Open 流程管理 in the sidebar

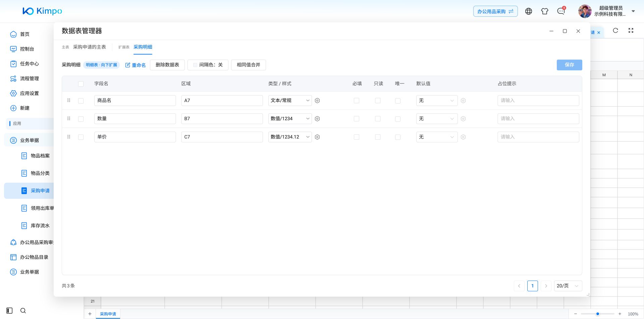[x=30, y=79]
